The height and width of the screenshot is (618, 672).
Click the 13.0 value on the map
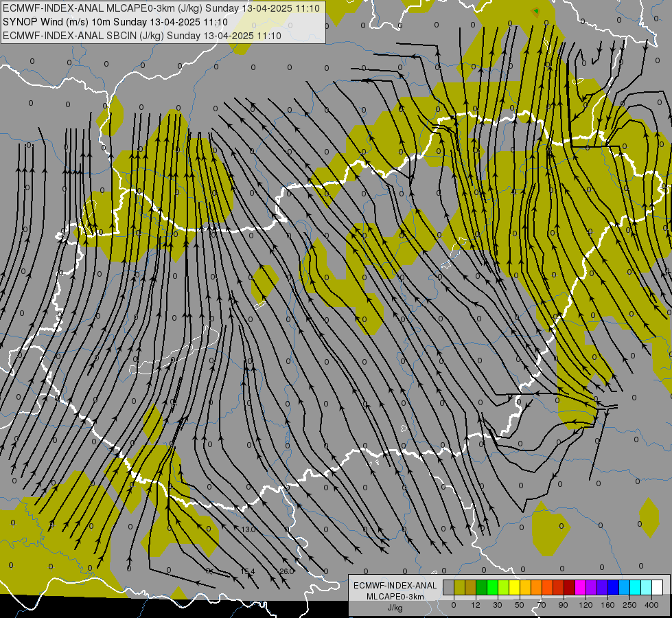[248, 529]
